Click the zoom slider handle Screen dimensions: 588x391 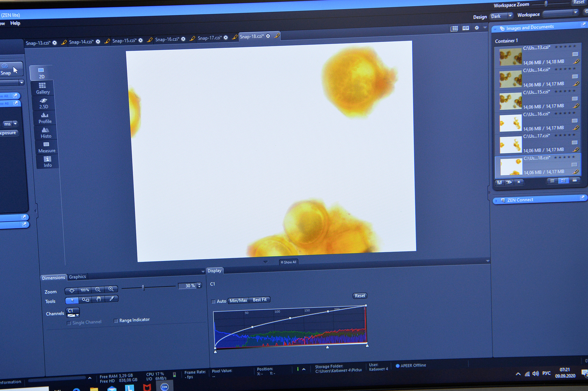143,288
